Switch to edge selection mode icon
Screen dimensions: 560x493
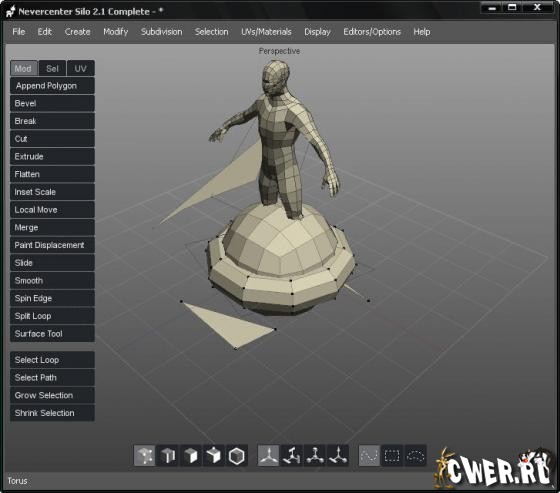168,455
